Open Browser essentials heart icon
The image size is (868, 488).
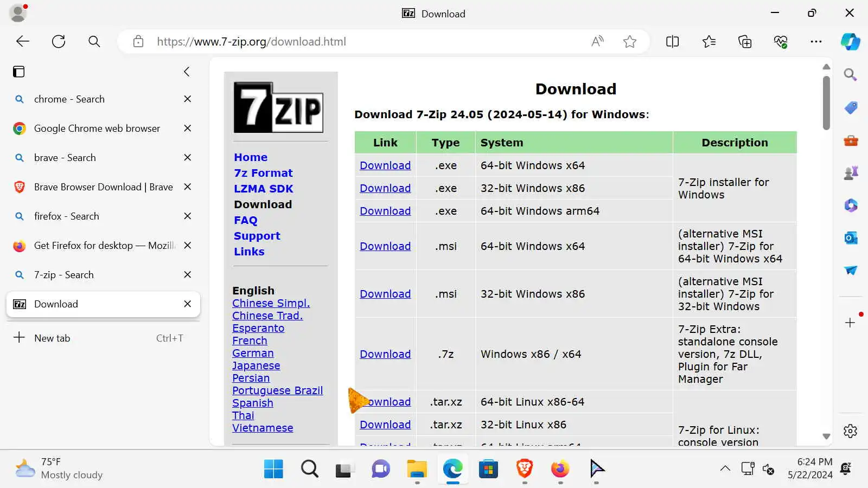(x=781, y=42)
